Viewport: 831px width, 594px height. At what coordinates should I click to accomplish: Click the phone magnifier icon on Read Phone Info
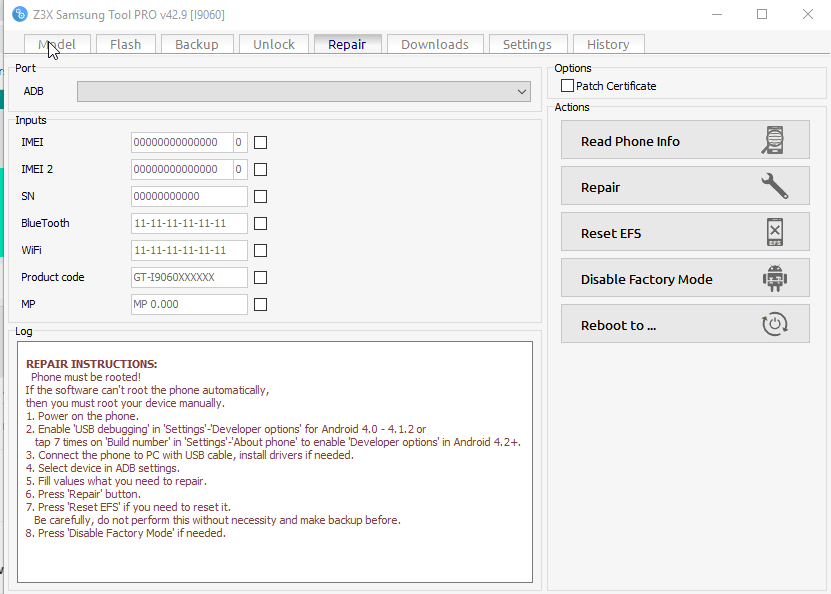[773, 140]
